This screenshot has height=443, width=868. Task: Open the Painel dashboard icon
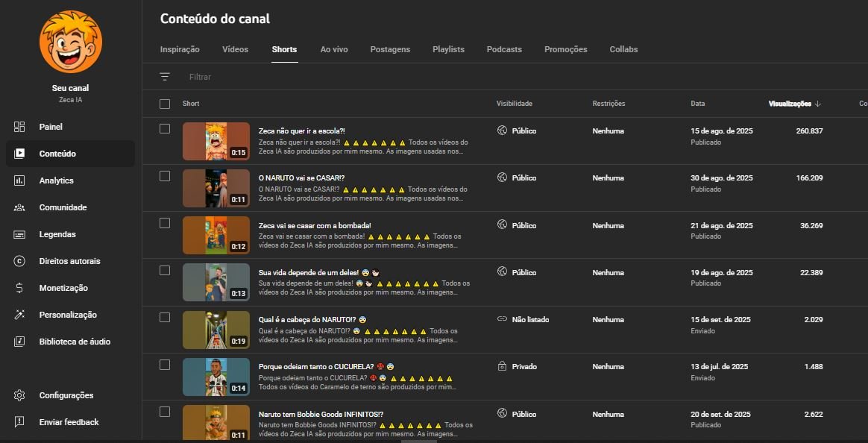20,127
